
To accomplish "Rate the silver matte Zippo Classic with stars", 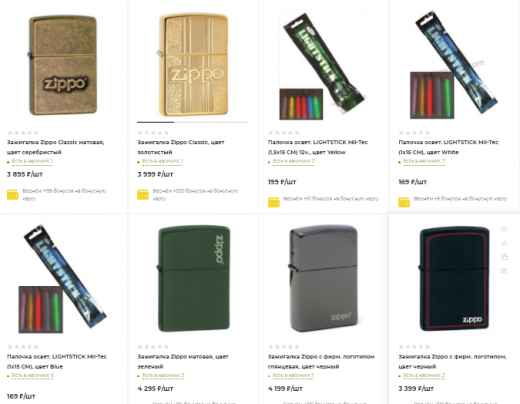I will (23, 133).
